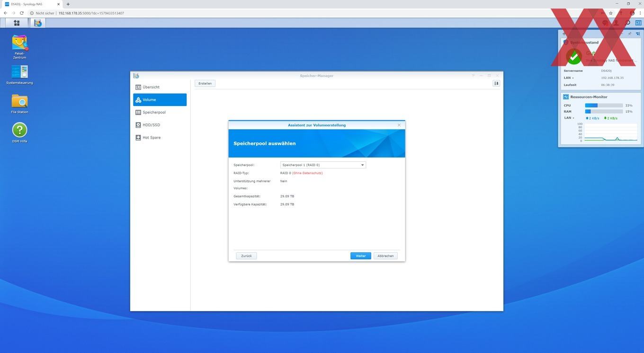Click the IP address 192.168.178.35 in widget
The width and height of the screenshot is (644, 353).
coord(612,78)
